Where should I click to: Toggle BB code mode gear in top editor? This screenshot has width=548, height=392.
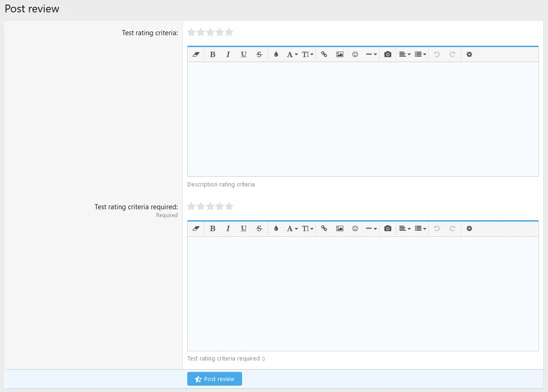pos(469,54)
